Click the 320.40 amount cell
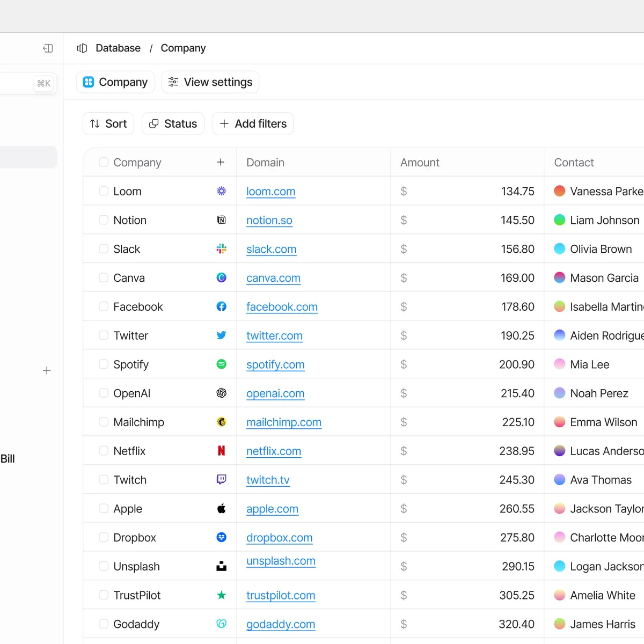Image resolution: width=644 pixels, height=644 pixels. (x=467, y=624)
